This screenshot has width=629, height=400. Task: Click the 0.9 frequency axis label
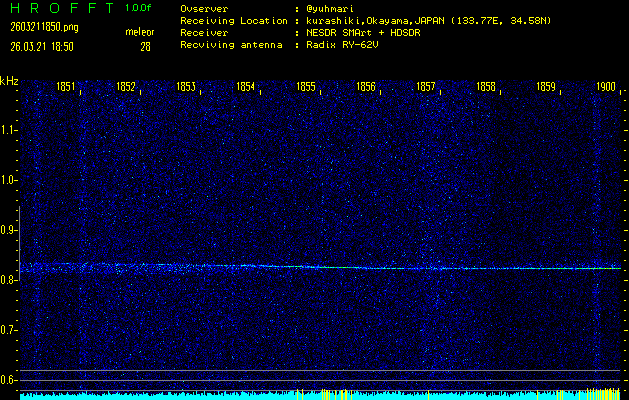9,230
